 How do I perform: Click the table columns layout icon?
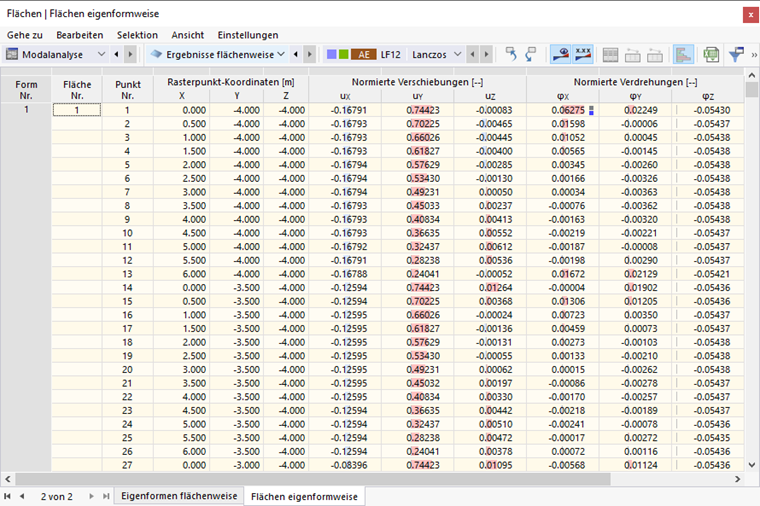click(x=610, y=54)
